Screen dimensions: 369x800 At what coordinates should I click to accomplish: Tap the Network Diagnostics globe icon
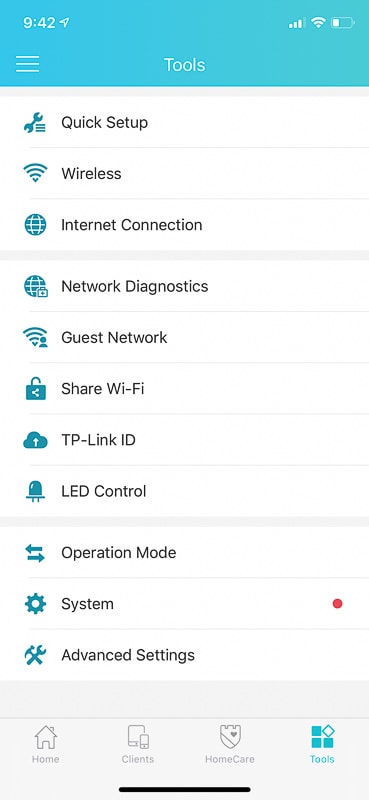[36, 286]
